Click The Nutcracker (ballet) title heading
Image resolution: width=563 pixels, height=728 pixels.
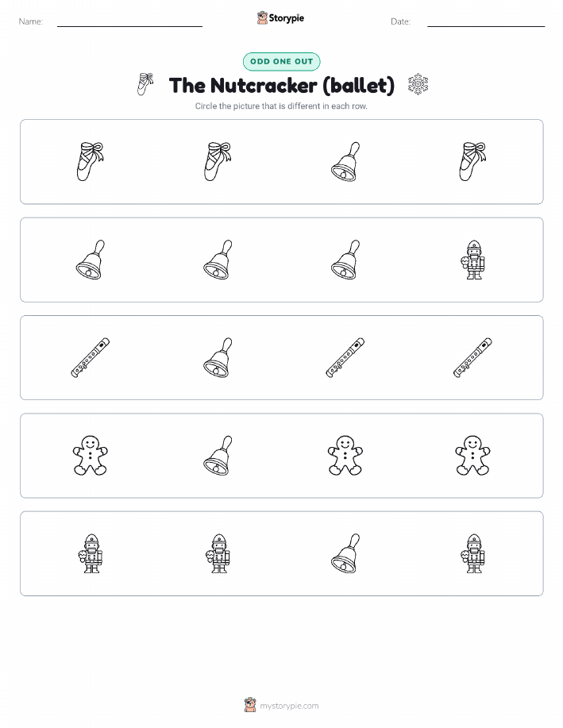coord(282,86)
